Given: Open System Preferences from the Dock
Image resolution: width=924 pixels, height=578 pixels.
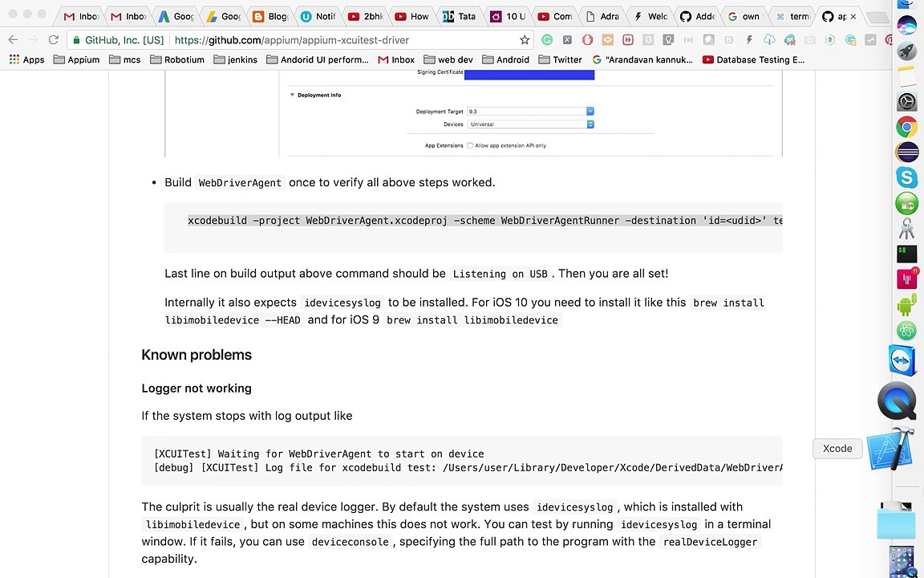Looking at the screenshot, I should (x=906, y=101).
